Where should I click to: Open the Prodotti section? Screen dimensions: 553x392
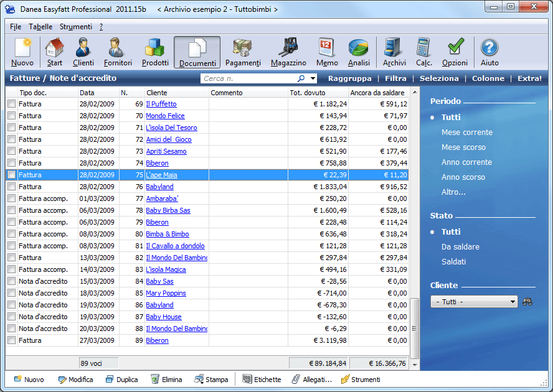pos(155,52)
